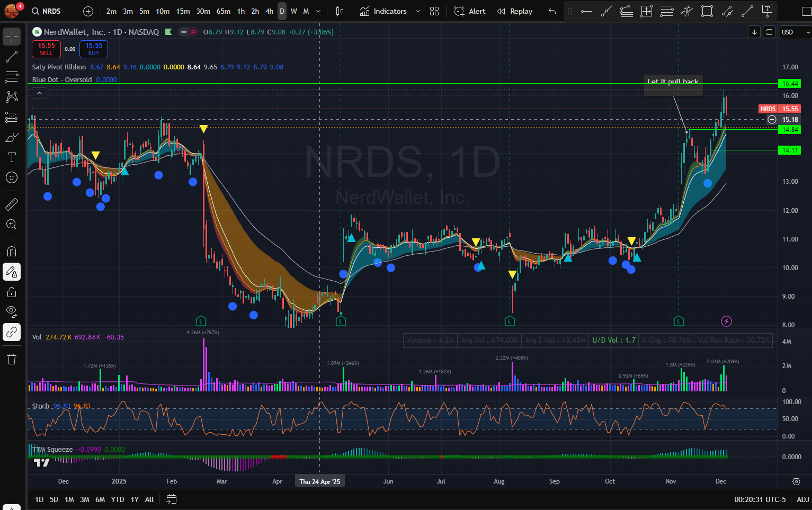Switch to the 2m interval
Viewport: 812px width, 510px height.
click(111, 11)
